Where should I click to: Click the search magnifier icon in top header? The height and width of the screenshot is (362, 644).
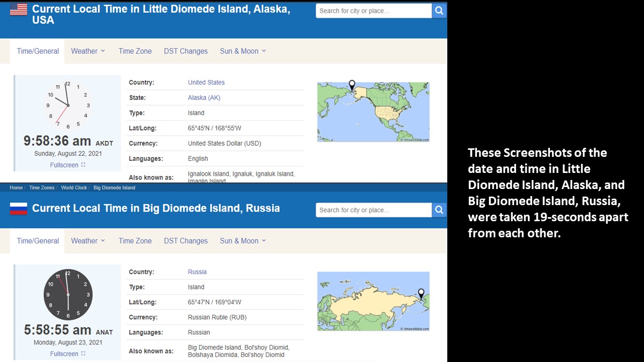[x=439, y=11]
